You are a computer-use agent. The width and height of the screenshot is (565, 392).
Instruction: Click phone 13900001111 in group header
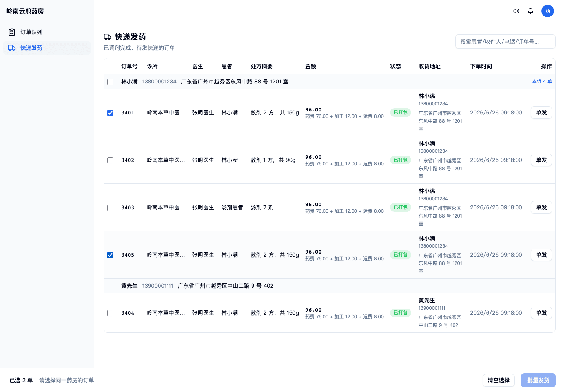coord(158,286)
